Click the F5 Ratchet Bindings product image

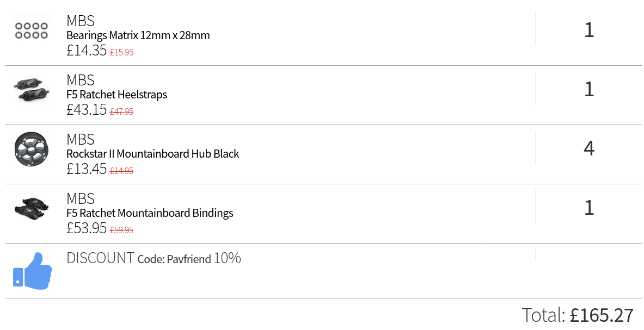[x=32, y=208]
